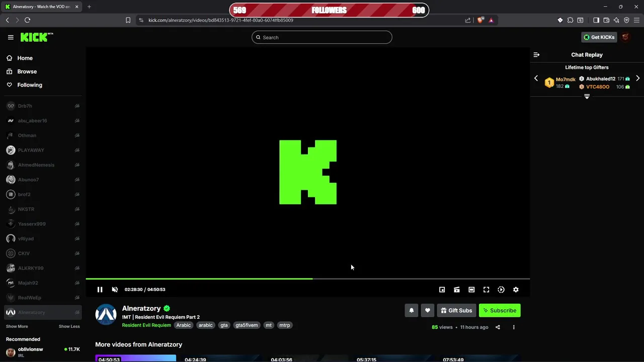
Task: Open Abunoo7 channel in sidebar
Action: pyautogui.click(x=43, y=179)
